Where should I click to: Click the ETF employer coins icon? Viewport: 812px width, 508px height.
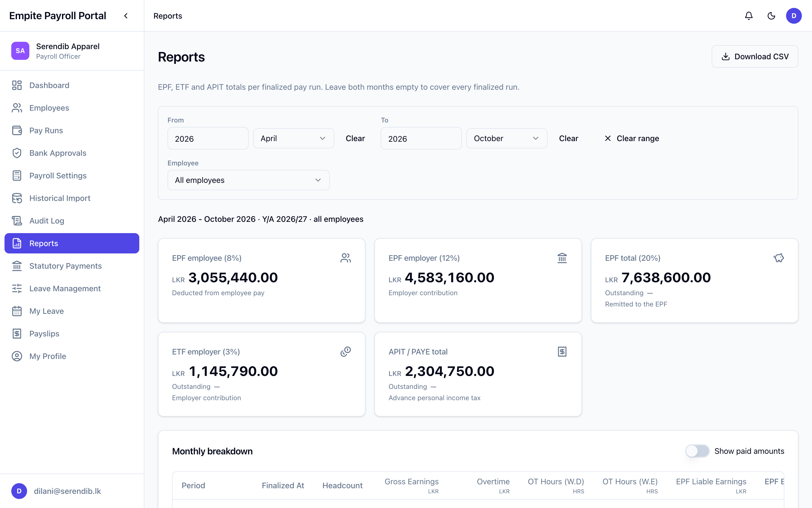346,352
